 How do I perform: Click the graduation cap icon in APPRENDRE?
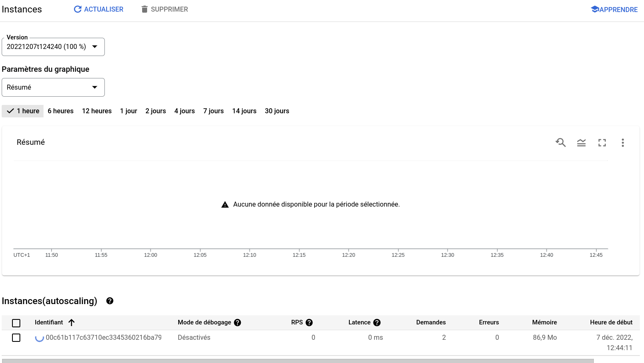[x=595, y=9]
